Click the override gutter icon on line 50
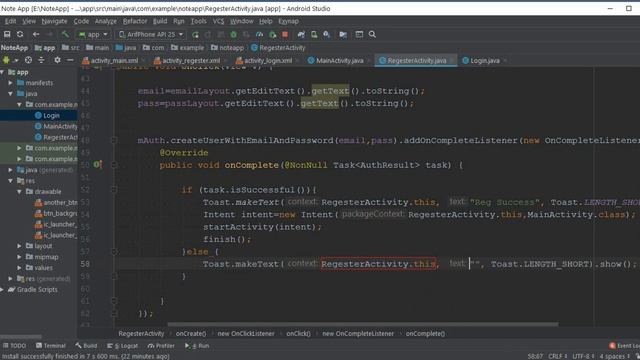 coord(98,164)
